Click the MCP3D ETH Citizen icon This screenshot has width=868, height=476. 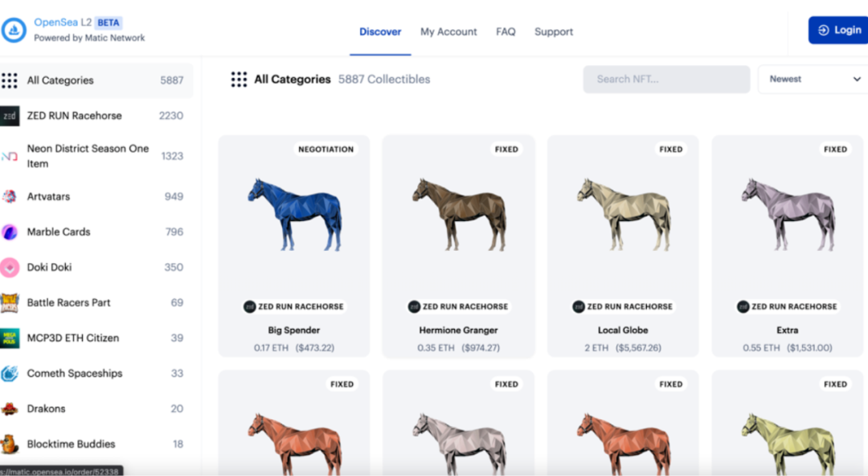click(x=10, y=338)
